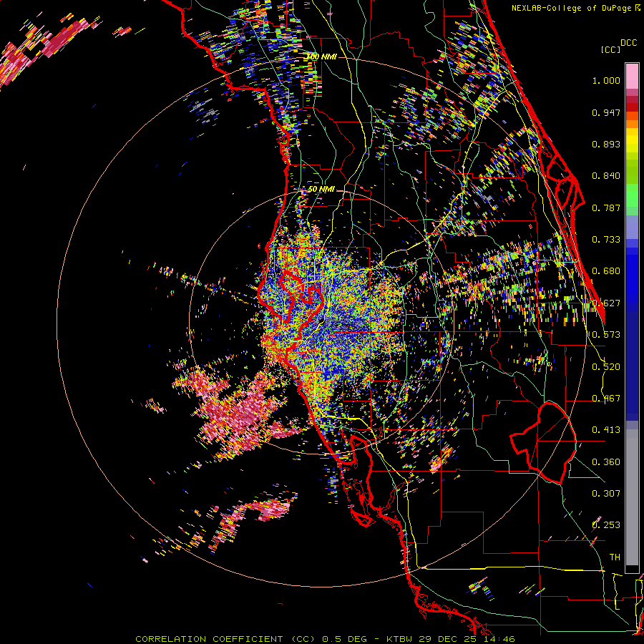644x644 pixels.
Task: Click the 0.5 DEG elevation text in the caption
Action: coord(346,639)
